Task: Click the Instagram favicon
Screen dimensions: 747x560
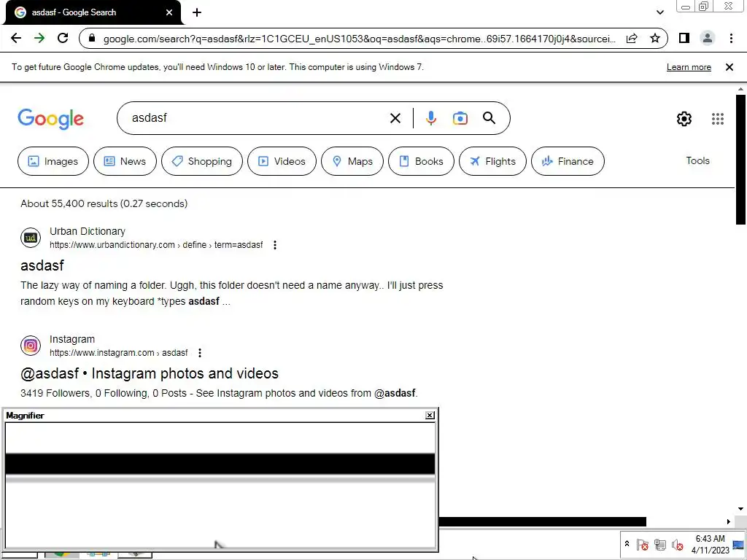Action: click(x=31, y=346)
